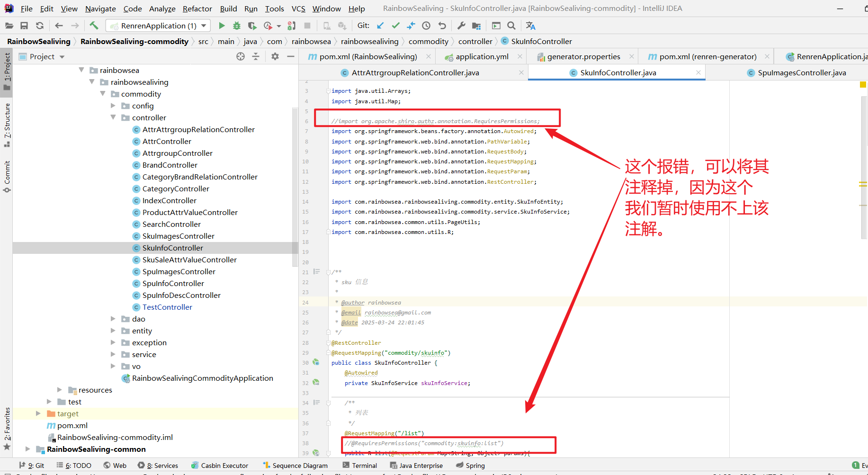Viewport: 868px width, 475px height.
Task: Open settings via the wrench icon
Action: click(461, 26)
